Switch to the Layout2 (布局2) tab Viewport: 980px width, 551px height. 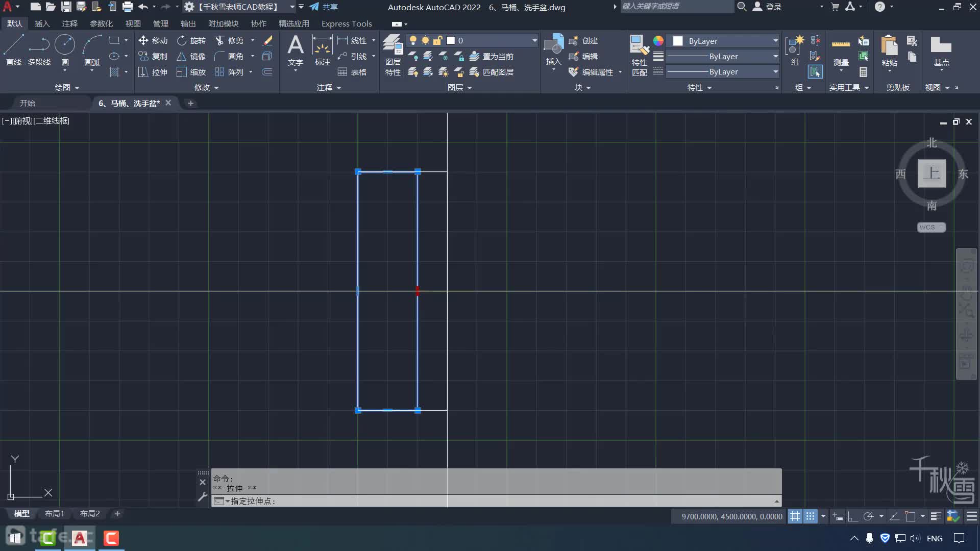(x=90, y=514)
